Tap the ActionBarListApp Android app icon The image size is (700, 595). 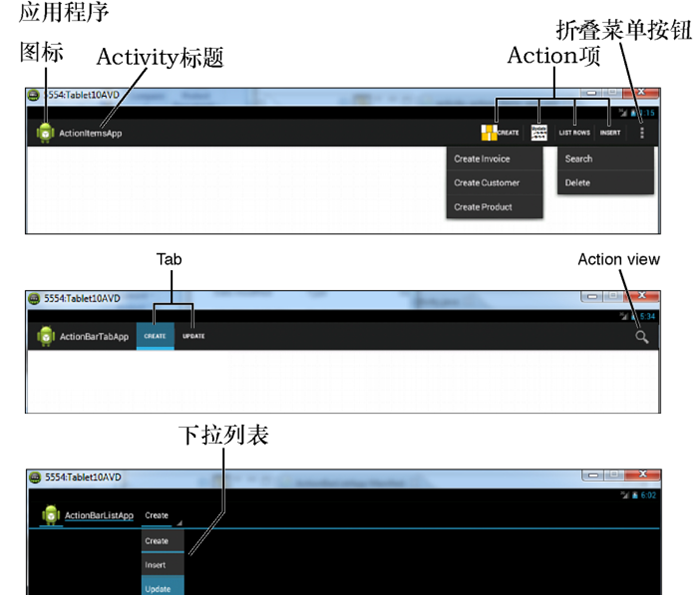click(51, 515)
